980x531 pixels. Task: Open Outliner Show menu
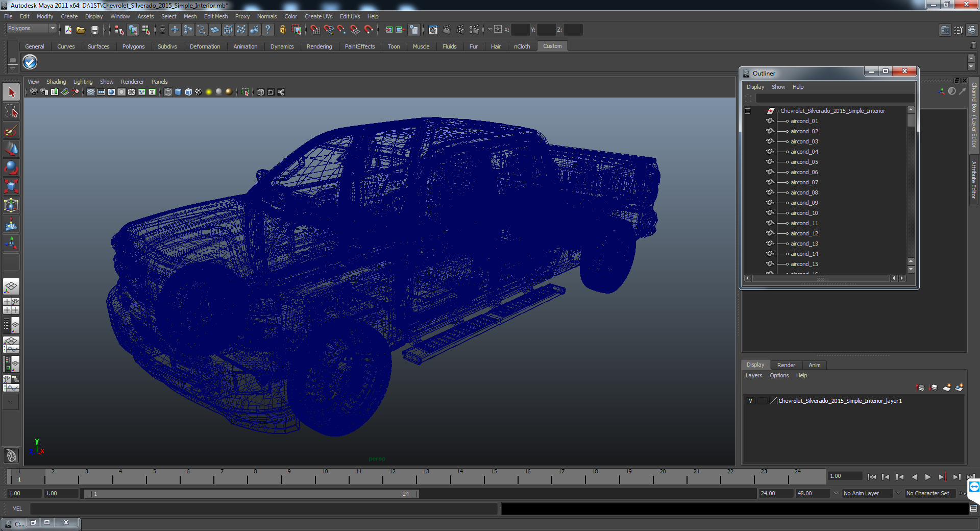pos(778,87)
